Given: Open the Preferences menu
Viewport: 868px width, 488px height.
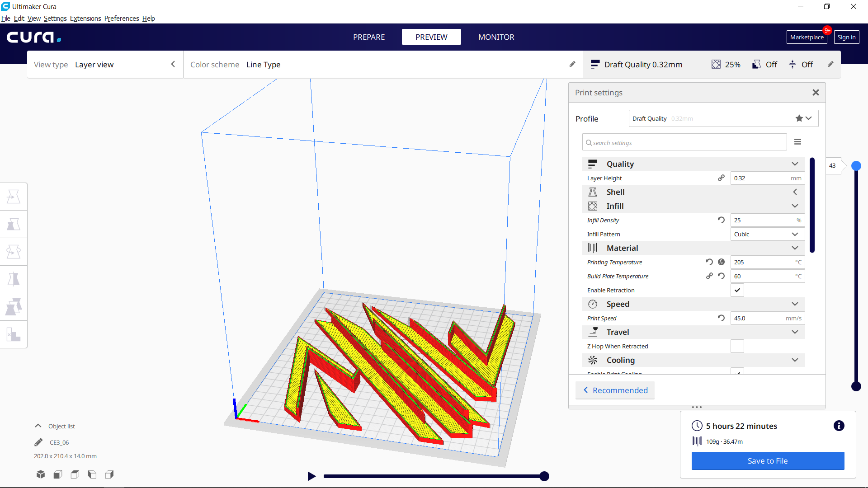Looking at the screenshot, I should click(122, 19).
